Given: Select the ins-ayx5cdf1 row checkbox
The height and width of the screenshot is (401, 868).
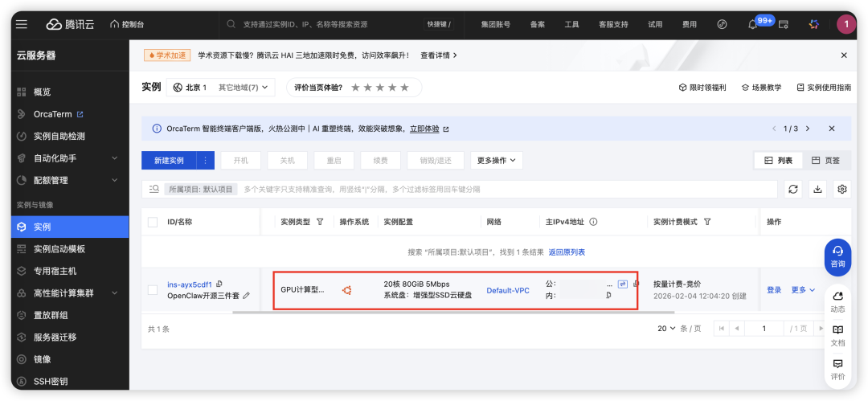Looking at the screenshot, I should (153, 290).
